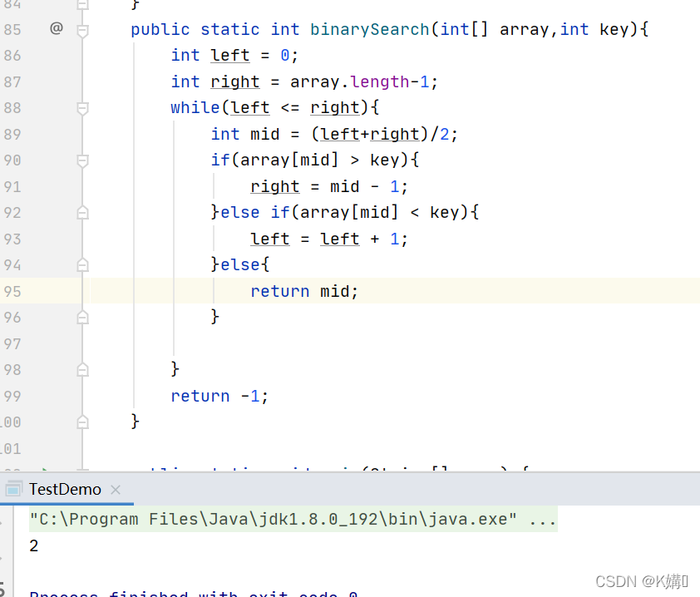700x597 pixels.
Task: Click line number 93 in the gutter
Action: (x=12, y=239)
